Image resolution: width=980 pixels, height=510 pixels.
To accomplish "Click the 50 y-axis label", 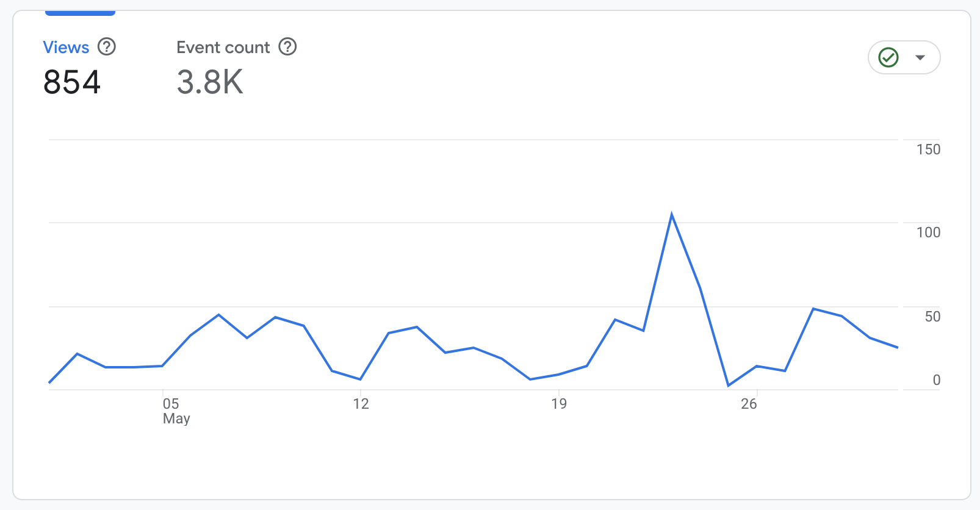I will click(932, 317).
